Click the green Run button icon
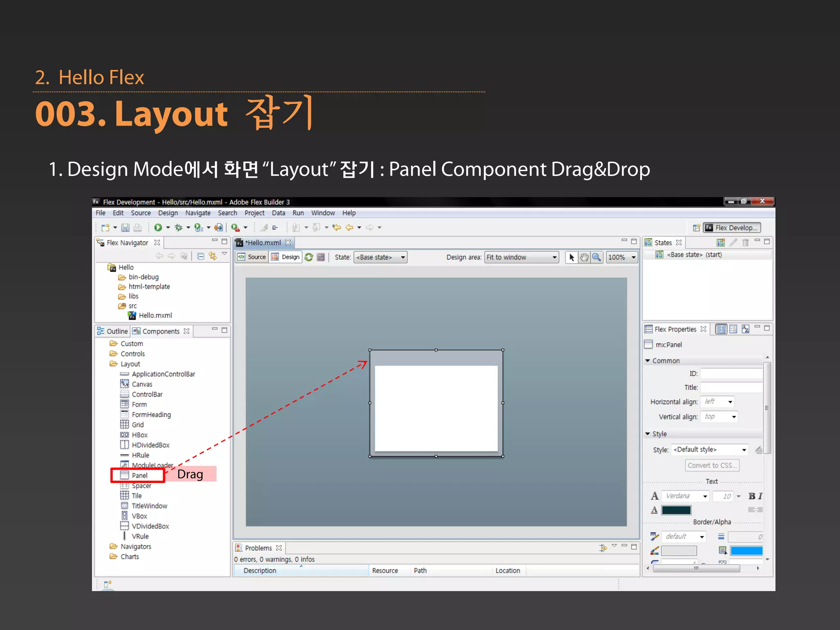This screenshot has height=630, width=840. tap(158, 228)
